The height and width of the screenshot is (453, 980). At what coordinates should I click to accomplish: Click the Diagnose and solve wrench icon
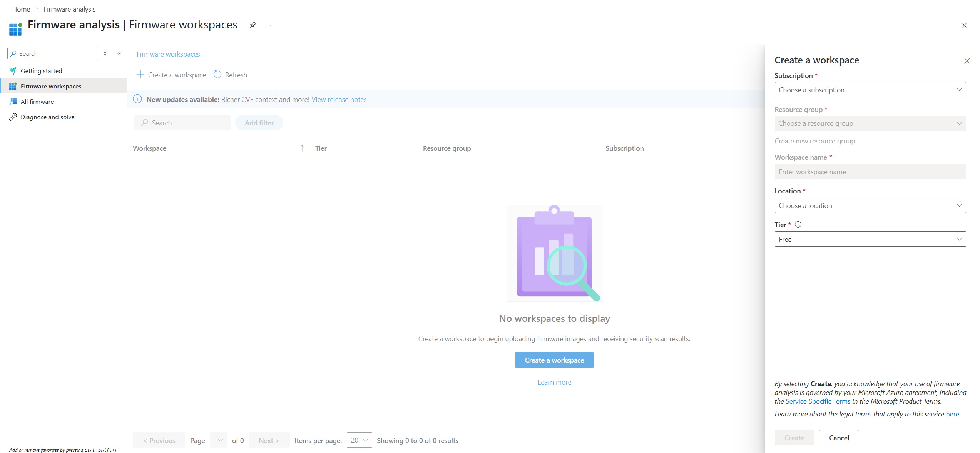click(13, 117)
